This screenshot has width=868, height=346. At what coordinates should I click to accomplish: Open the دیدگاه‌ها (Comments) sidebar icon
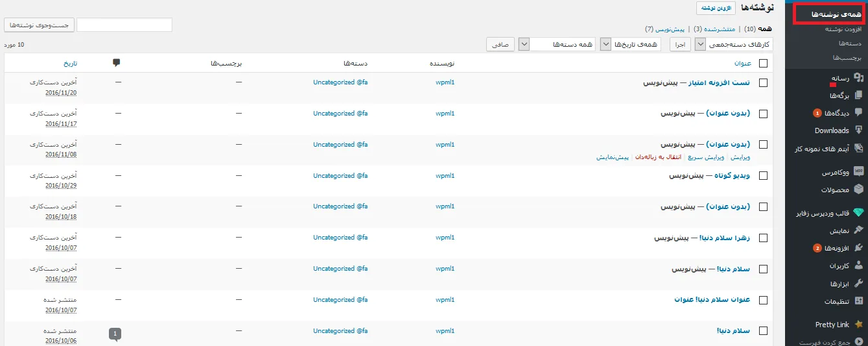pos(859,113)
